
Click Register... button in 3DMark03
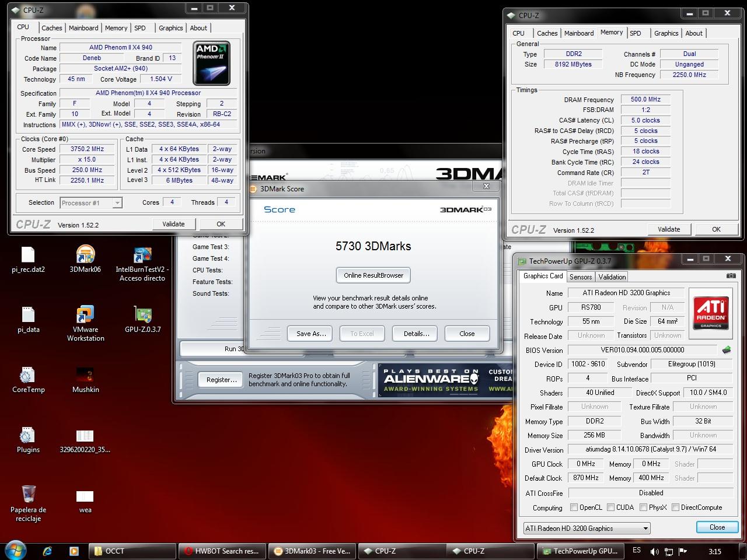(x=221, y=380)
